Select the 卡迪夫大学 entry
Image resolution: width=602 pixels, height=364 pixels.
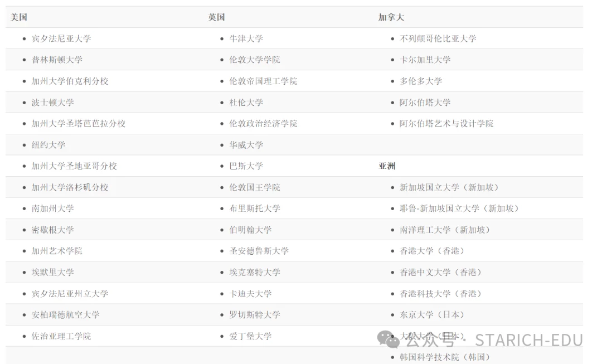251,294
